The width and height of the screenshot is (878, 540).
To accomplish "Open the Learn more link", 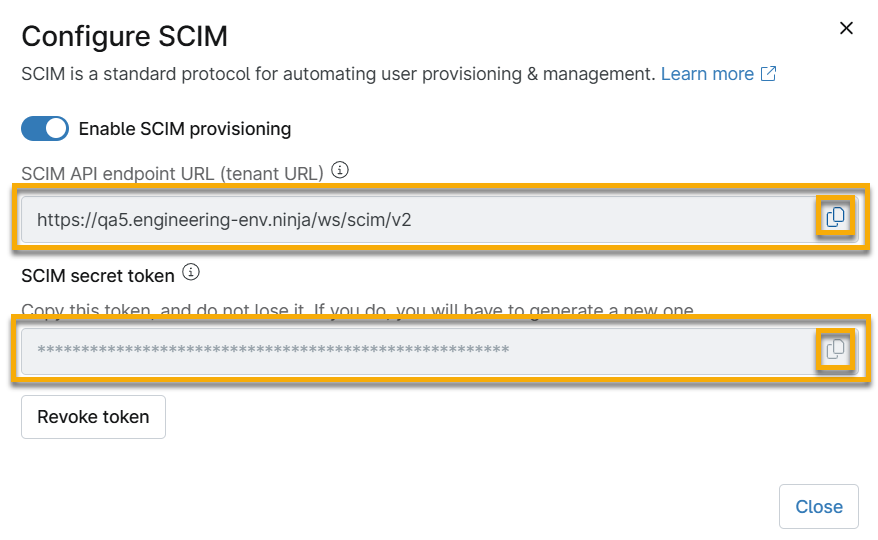I will point(707,74).
